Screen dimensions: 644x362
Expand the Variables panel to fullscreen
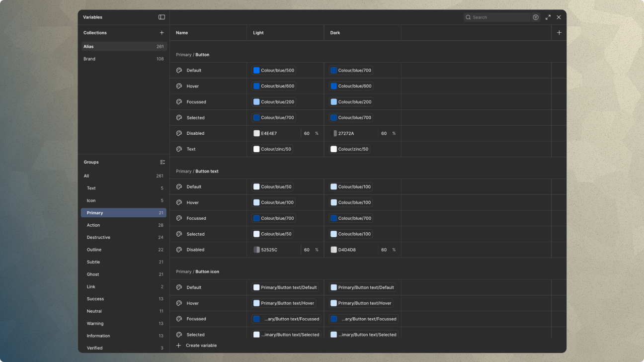(x=548, y=17)
